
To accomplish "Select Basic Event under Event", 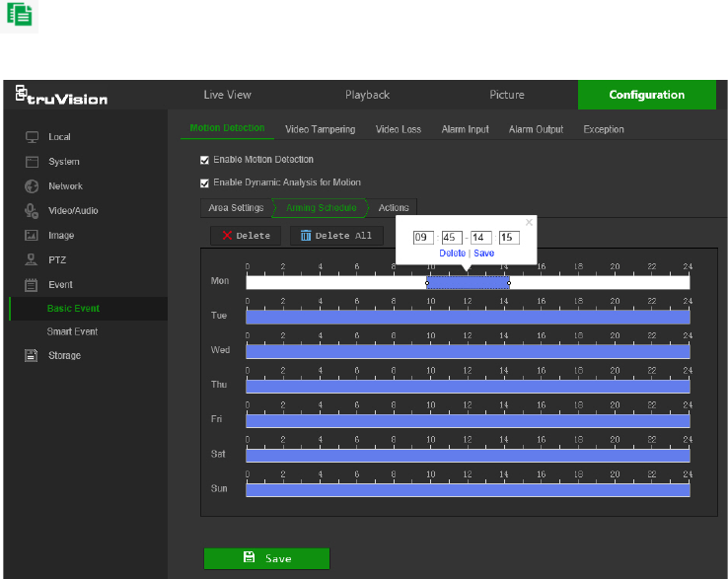I will [73, 309].
